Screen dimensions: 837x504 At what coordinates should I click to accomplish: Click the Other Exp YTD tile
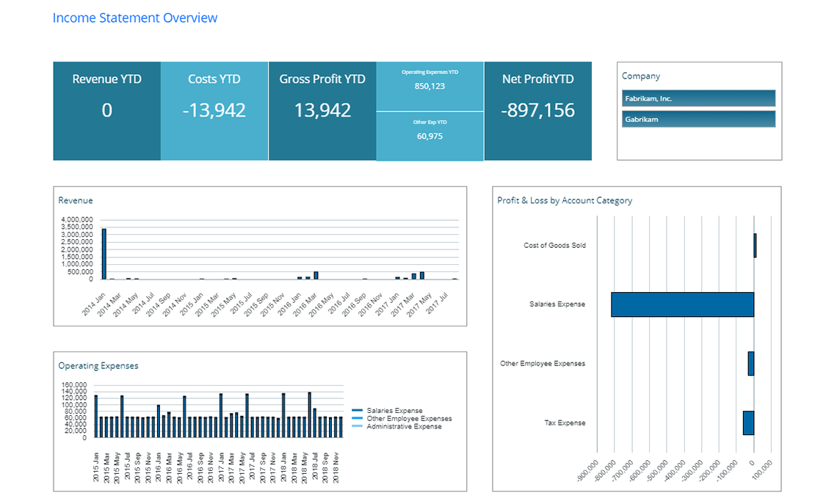(430, 136)
